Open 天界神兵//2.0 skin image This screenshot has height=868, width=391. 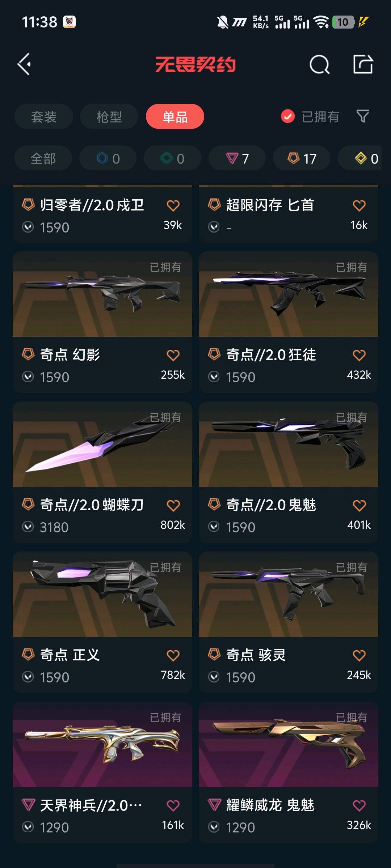click(102, 744)
